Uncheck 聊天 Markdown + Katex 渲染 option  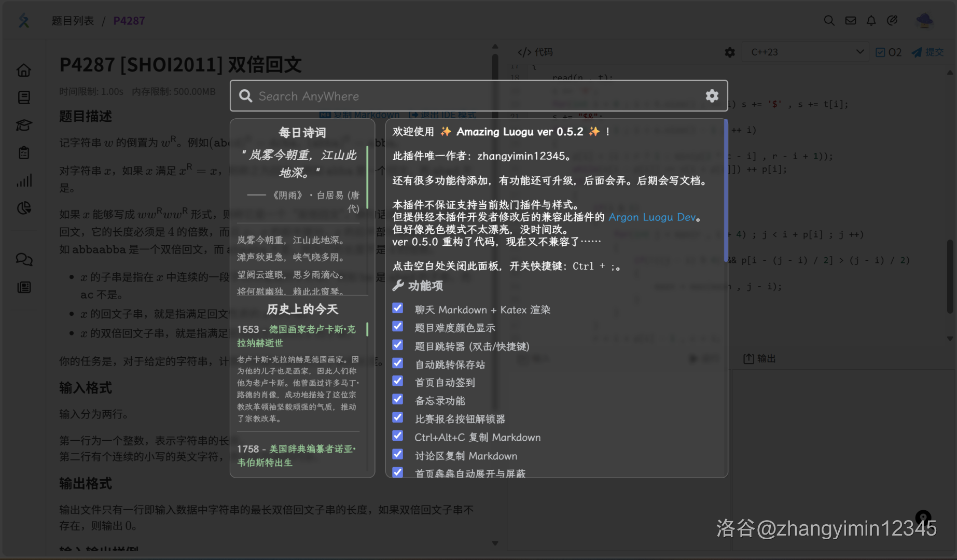pos(398,309)
